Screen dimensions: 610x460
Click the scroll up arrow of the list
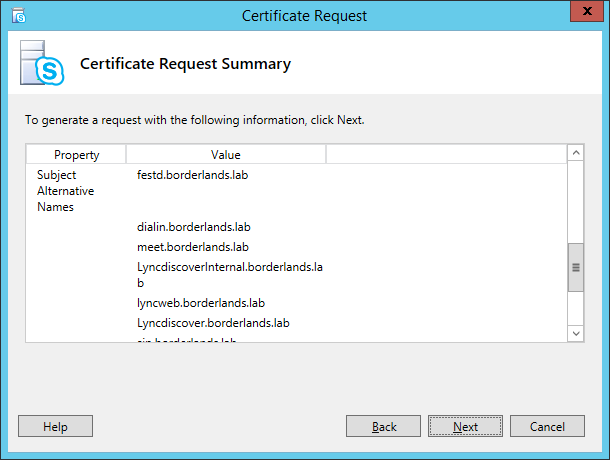[x=576, y=153]
